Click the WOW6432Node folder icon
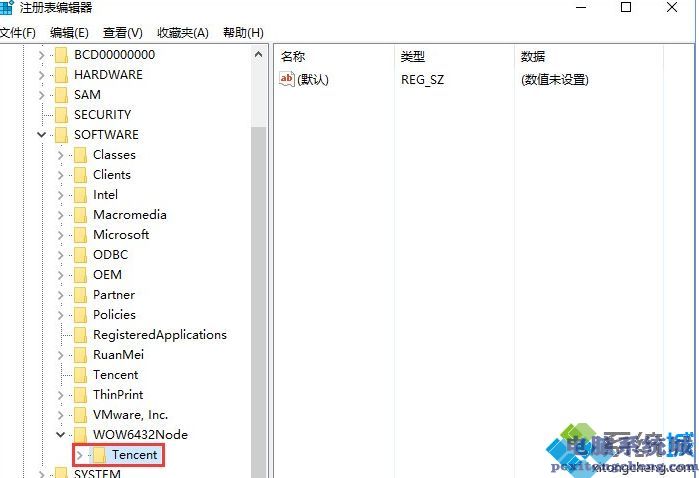The height and width of the screenshot is (478, 699). click(80, 435)
